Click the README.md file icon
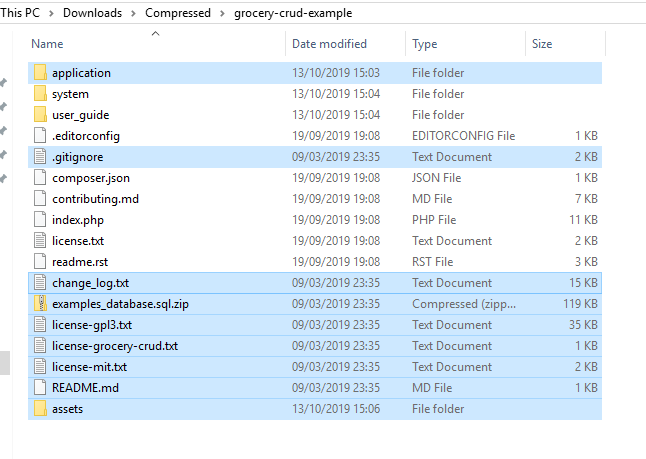Viewport: 646px width, 459px height. coord(40,388)
